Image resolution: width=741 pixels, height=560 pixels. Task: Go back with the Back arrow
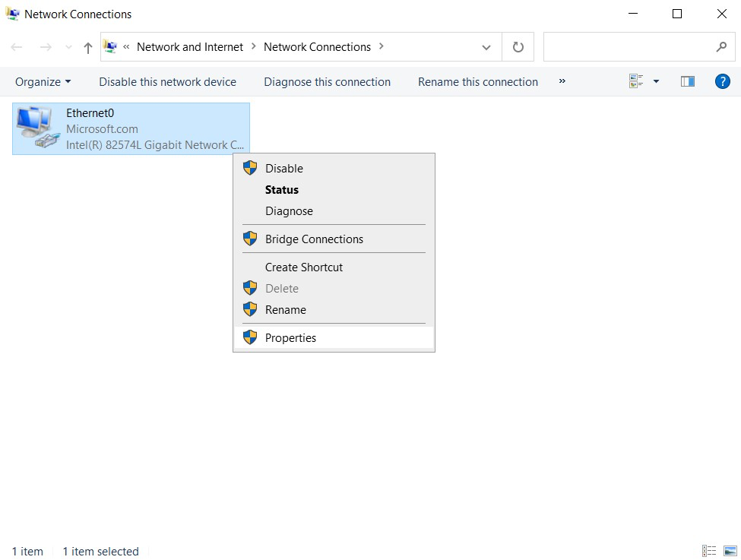[17, 47]
